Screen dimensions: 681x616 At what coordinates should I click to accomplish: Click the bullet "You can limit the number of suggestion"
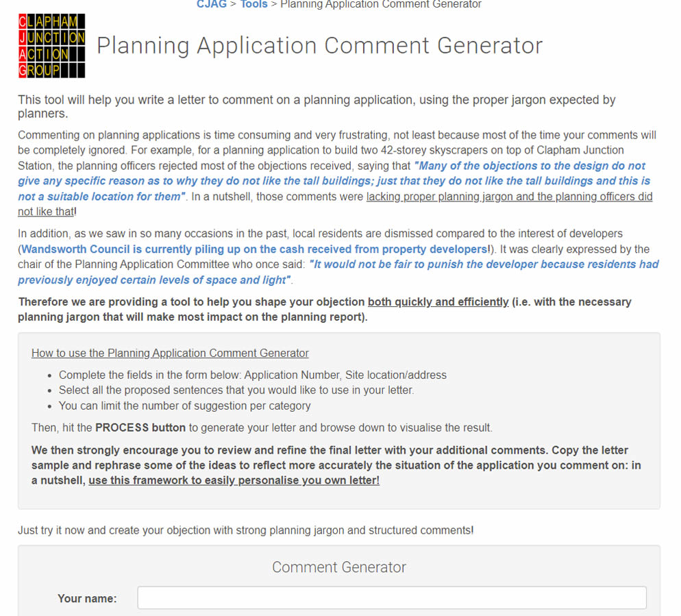pos(185,406)
